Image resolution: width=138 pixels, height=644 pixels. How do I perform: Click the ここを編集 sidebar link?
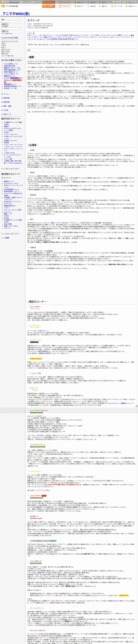coord(5,238)
